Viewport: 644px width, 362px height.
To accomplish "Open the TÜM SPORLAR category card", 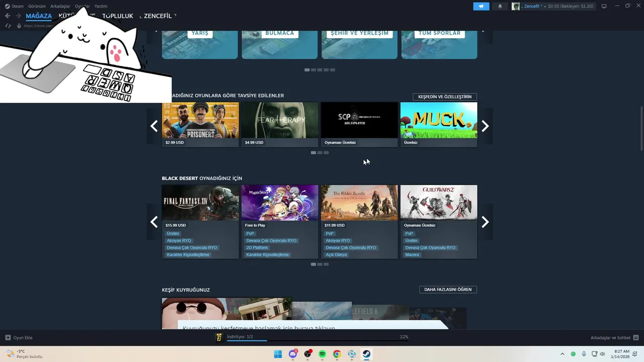I will 439,44.
